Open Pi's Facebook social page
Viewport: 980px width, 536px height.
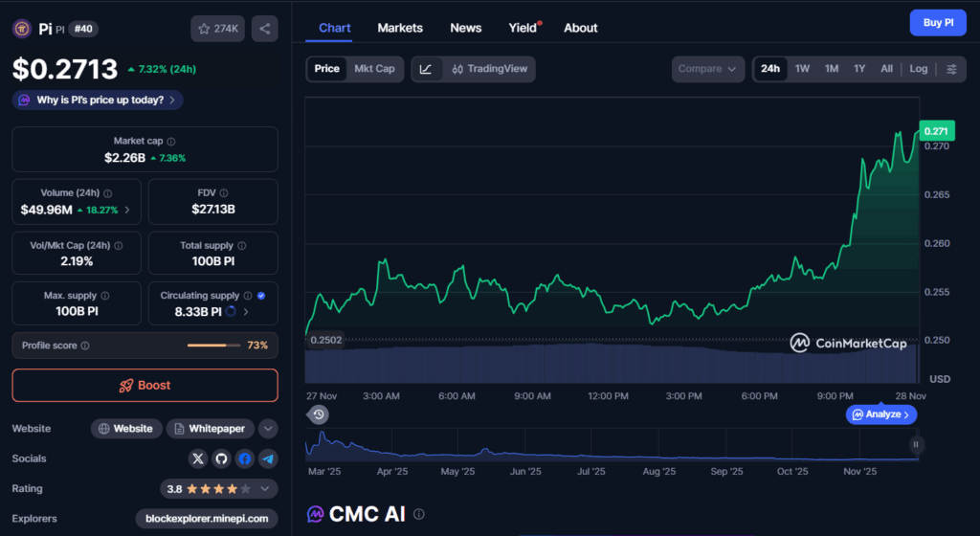(x=245, y=459)
